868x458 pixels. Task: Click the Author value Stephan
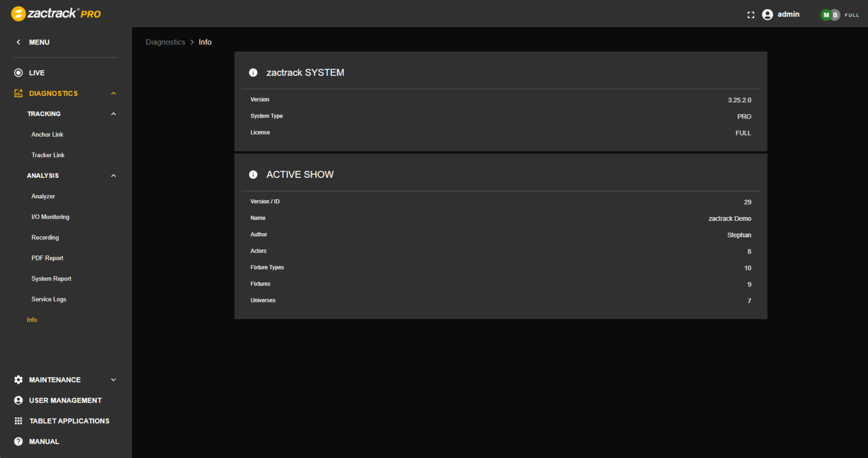coord(739,235)
